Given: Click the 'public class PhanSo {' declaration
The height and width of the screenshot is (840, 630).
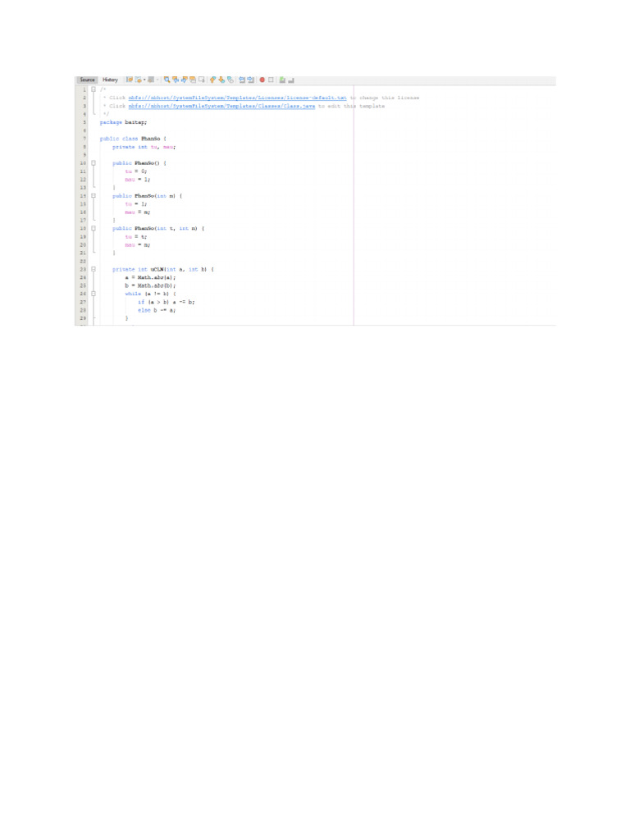Looking at the screenshot, I should 133,139.
